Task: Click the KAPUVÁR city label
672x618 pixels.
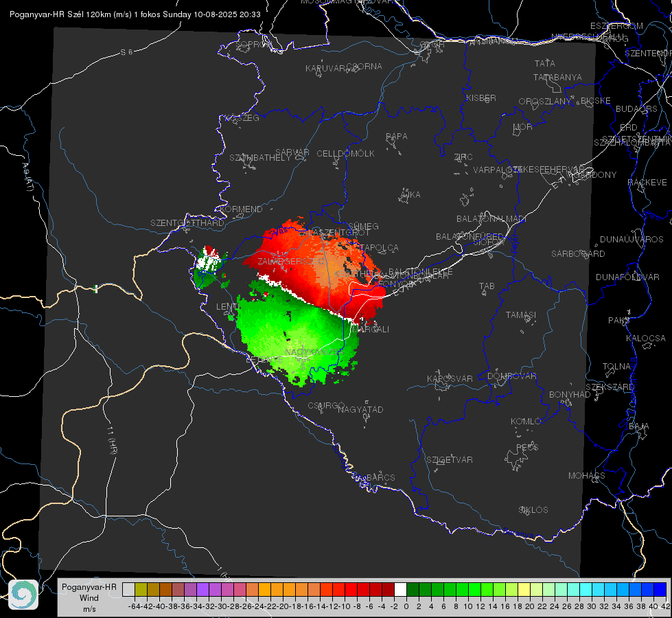Action: (x=326, y=69)
